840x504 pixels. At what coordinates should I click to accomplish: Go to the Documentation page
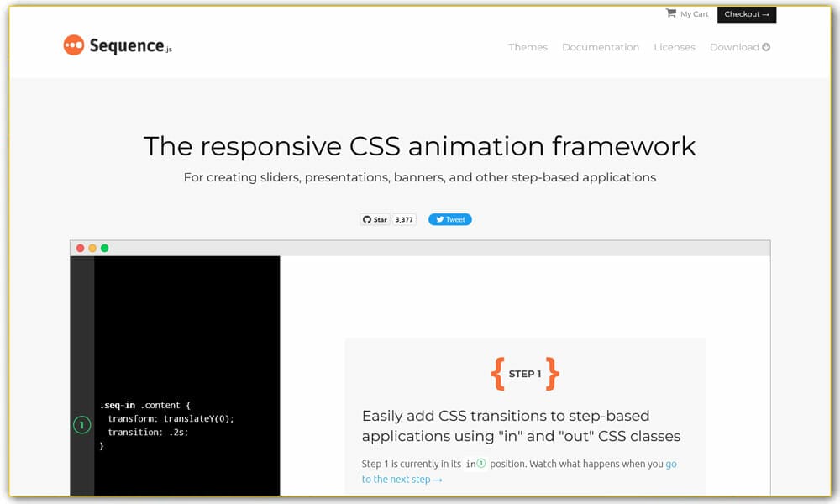[600, 47]
